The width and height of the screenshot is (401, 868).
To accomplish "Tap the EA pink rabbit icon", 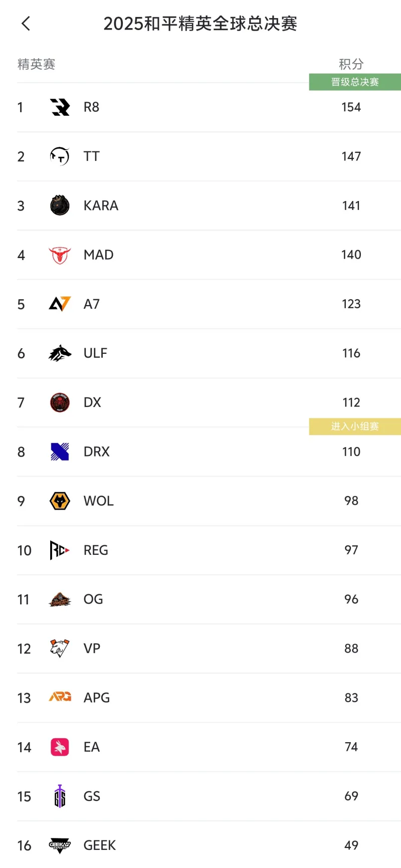I will coord(60,747).
